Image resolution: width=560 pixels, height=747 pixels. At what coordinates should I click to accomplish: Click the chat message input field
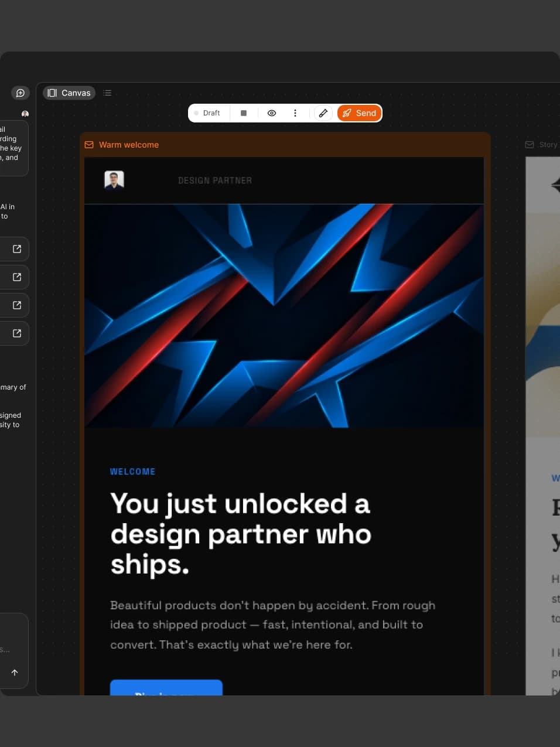13,650
